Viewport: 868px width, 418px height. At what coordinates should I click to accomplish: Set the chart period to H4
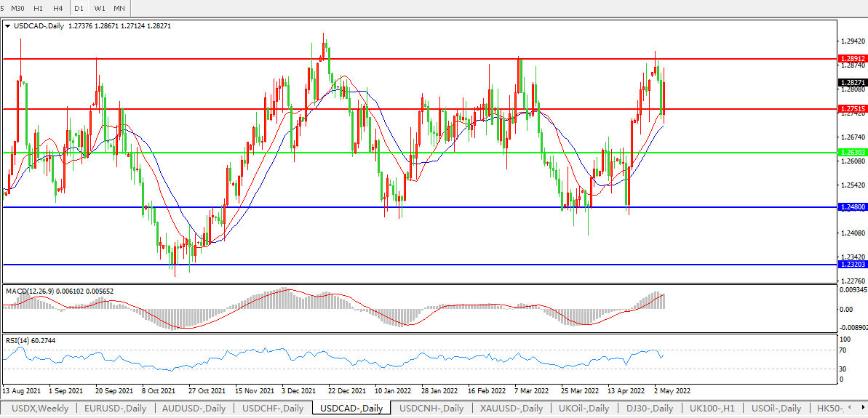pos(57,8)
